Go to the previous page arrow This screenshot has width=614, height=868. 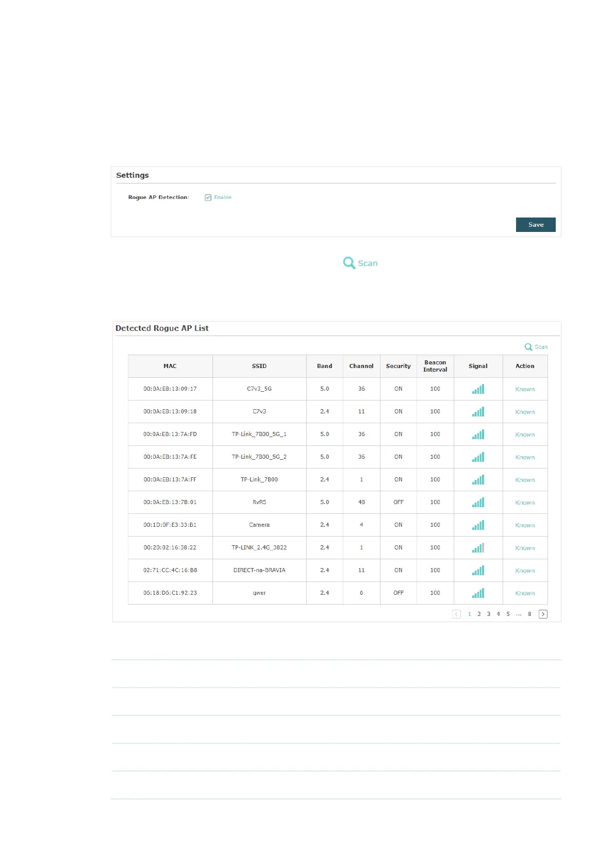pos(456,614)
